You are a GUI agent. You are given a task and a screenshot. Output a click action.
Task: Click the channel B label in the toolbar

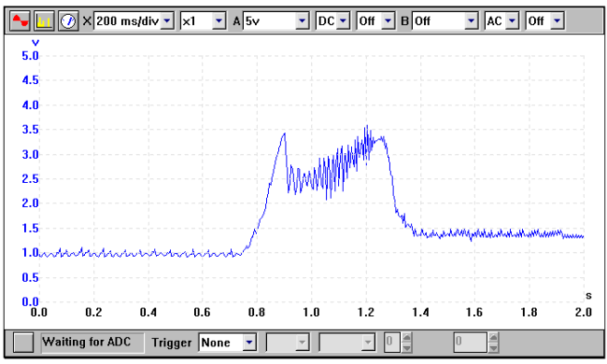click(x=404, y=21)
